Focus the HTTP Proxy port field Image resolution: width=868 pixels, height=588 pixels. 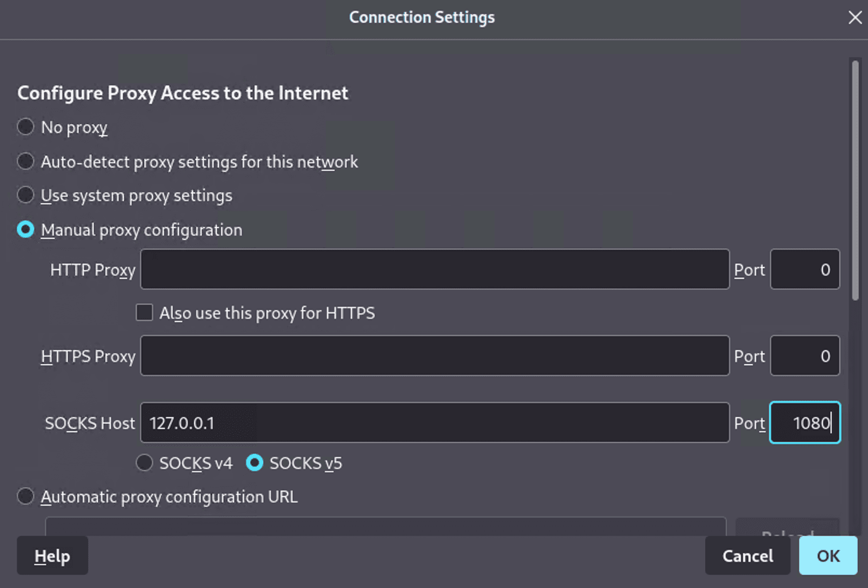pos(805,269)
